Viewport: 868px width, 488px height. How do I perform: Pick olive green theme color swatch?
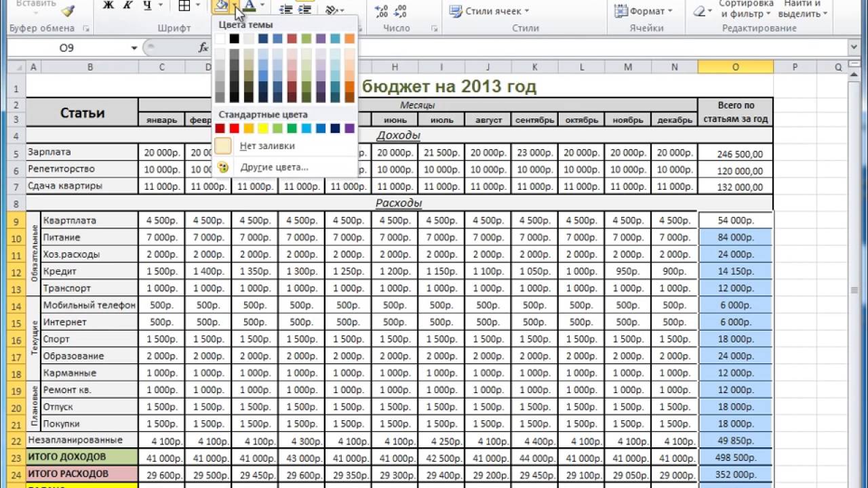click(307, 39)
